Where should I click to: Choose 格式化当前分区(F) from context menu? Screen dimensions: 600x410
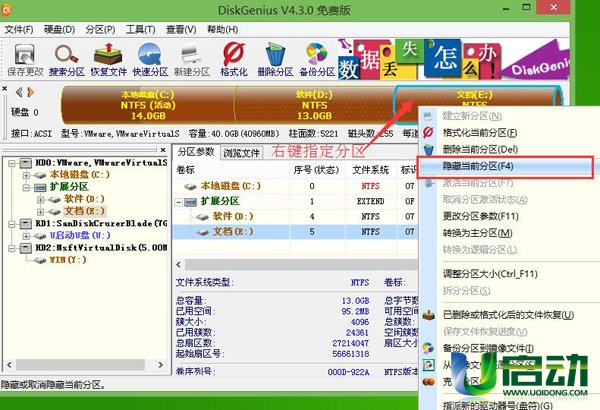pos(479,133)
